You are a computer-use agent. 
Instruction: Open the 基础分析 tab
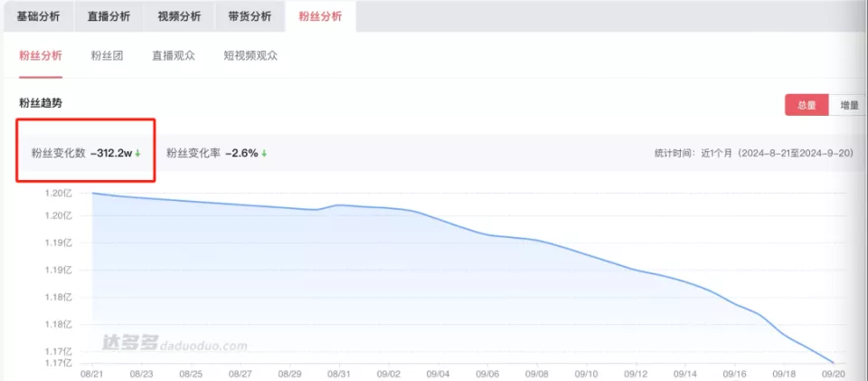click(39, 16)
